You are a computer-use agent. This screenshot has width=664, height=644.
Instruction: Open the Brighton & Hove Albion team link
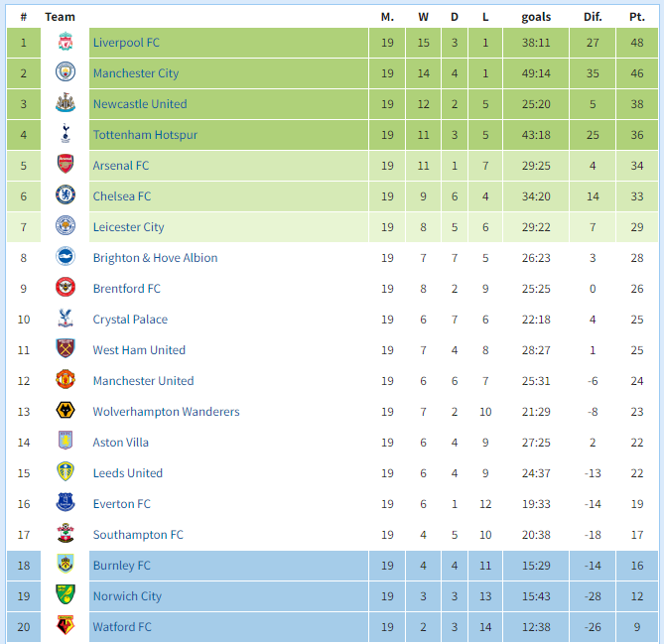coord(156,258)
